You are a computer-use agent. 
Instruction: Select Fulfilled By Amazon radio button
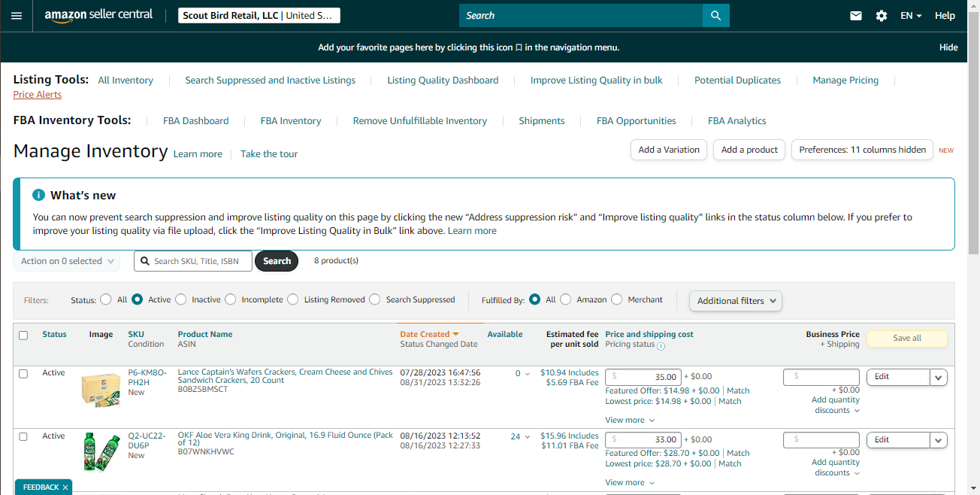point(566,299)
